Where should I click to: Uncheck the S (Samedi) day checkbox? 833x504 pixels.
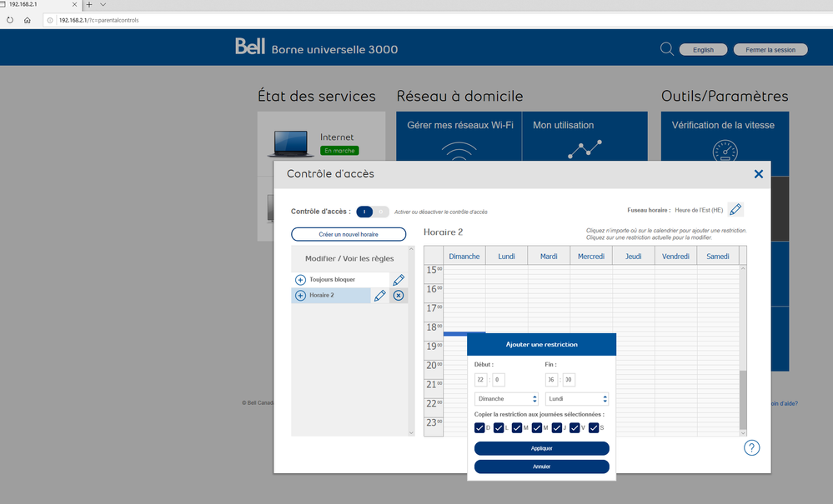pos(594,428)
